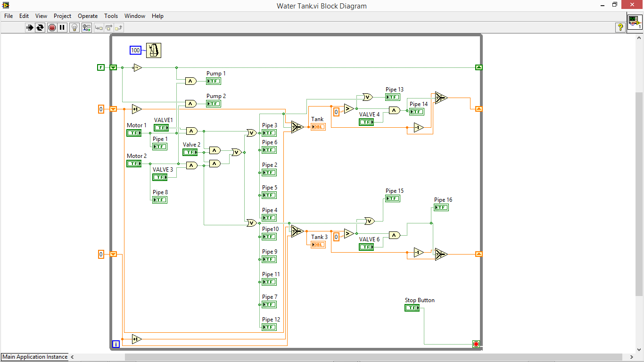This screenshot has width=644, height=362.
Task: Click the VI icon pane at top right
Action: 635,22
